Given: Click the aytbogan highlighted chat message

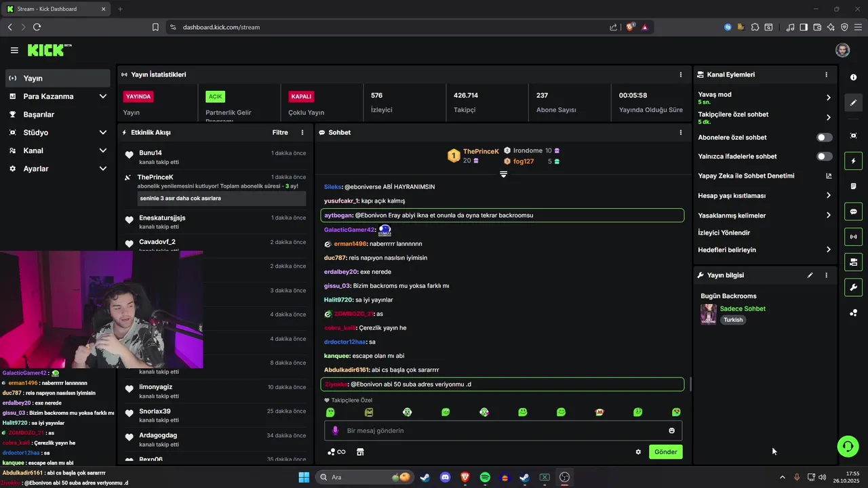Looking at the screenshot, I should 502,216.
